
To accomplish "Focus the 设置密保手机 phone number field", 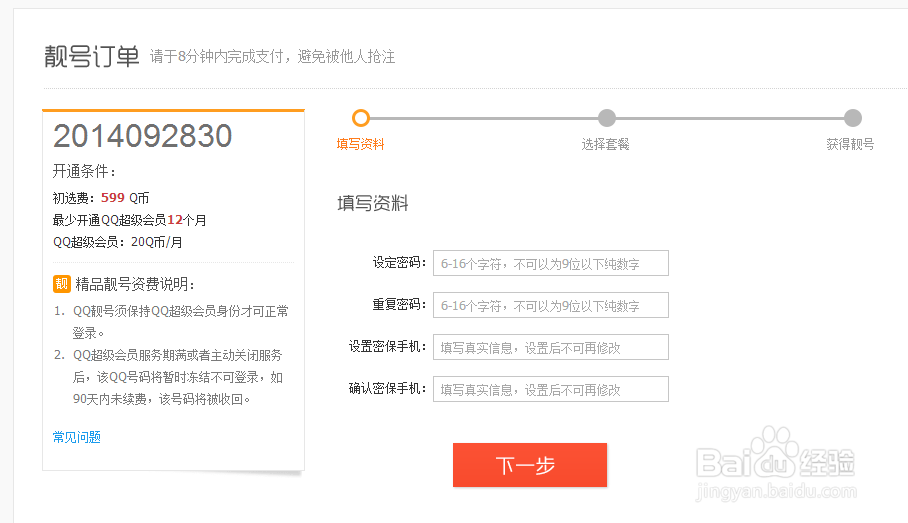I will [551, 347].
